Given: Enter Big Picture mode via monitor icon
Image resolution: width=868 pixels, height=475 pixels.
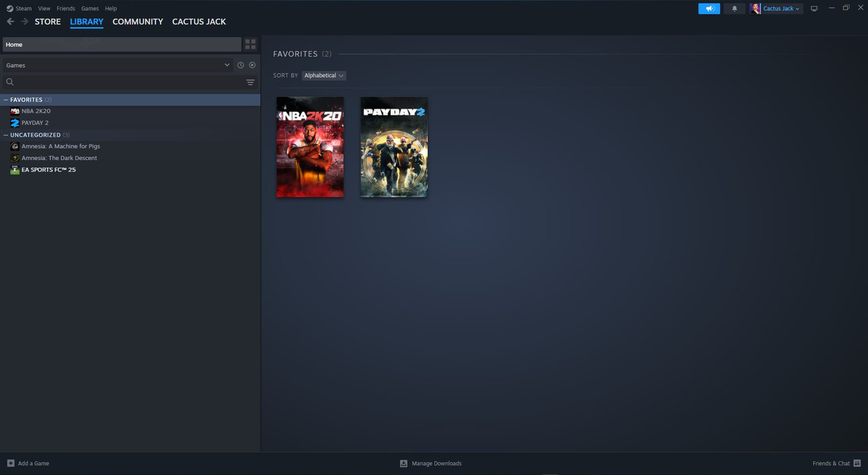Looking at the screenshot, I should coord(814,9).
